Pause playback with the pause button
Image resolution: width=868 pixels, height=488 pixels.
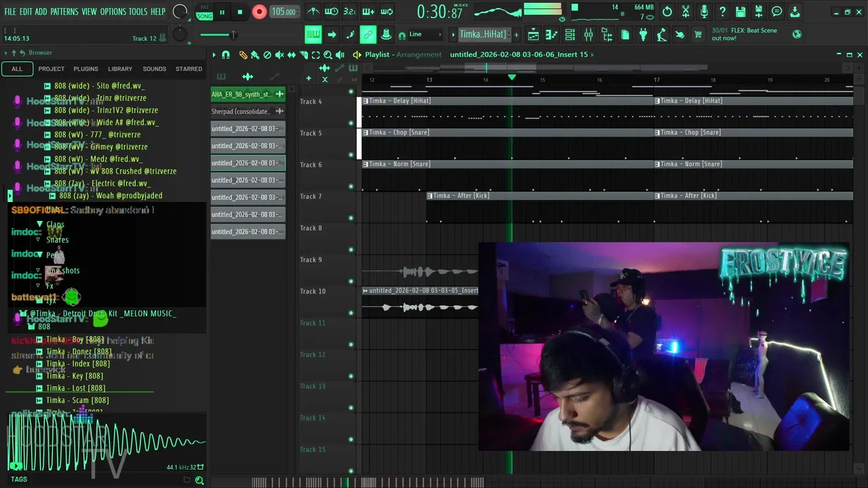pos(222,12)
